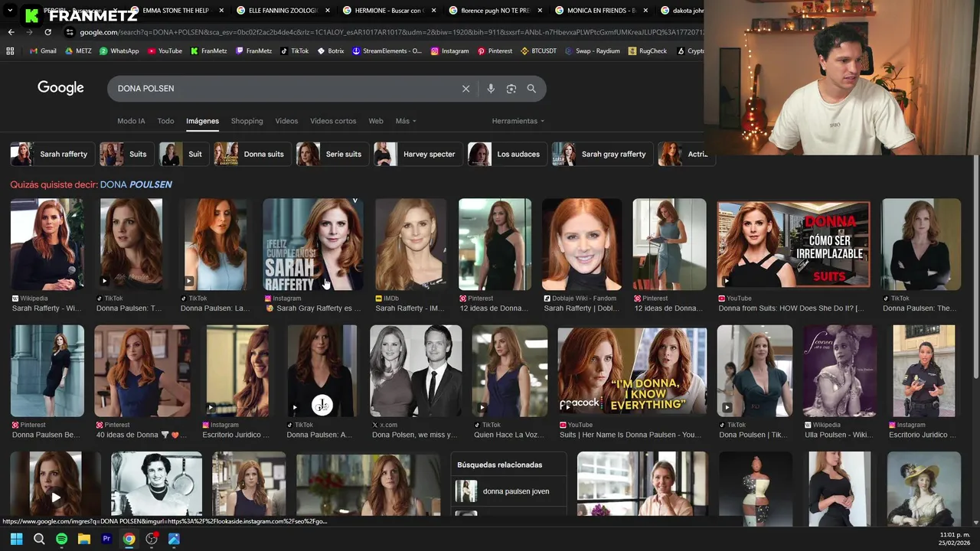Expand the Herramientas tools dropdown
This screenshot has height=551, width=980.
518,121
